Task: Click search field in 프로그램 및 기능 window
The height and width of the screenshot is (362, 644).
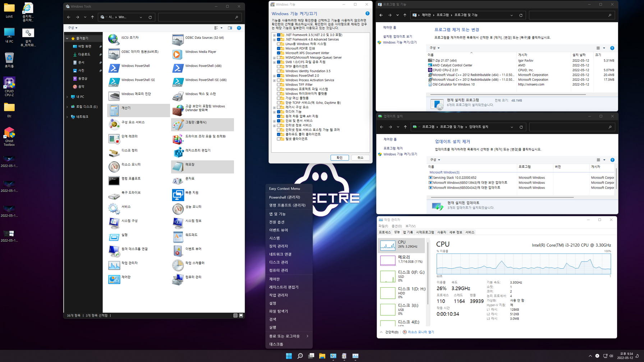Action: 571,15
